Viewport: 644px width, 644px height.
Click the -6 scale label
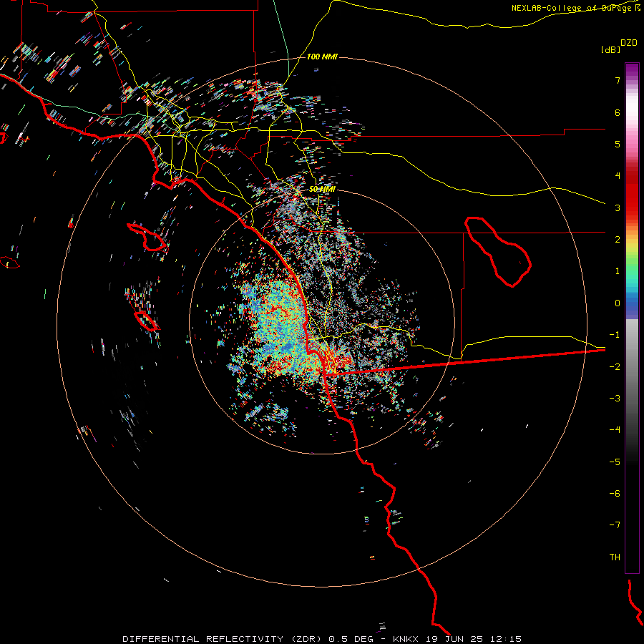click(615, 494)
